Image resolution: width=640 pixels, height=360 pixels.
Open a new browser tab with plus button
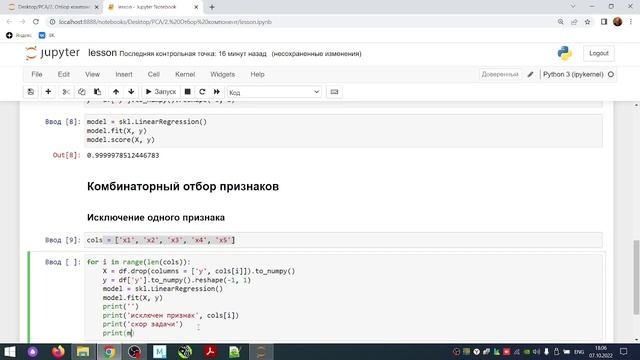[212, 7]
